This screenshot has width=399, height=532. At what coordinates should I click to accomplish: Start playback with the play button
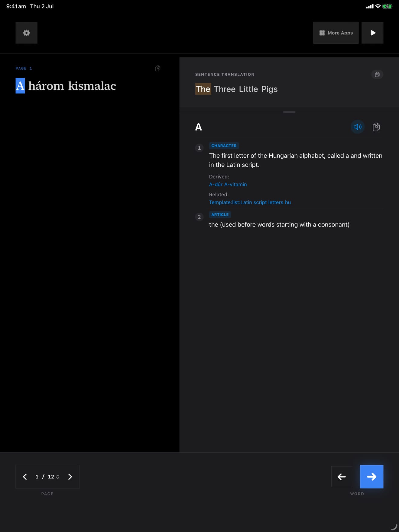[372, 33]
